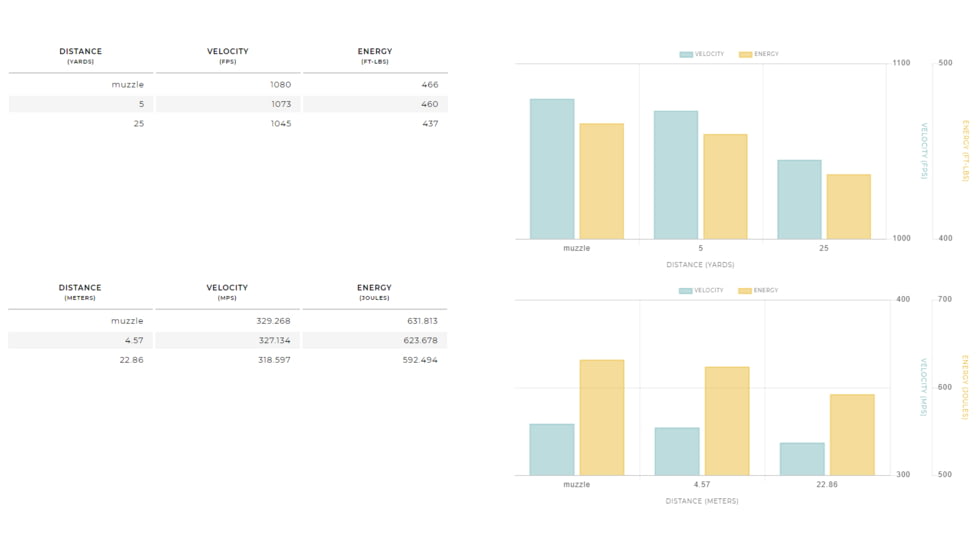Click the ENERGY (JOULES) column header
This screenshot has height=550, width=978.
click(x=375, y=292)
